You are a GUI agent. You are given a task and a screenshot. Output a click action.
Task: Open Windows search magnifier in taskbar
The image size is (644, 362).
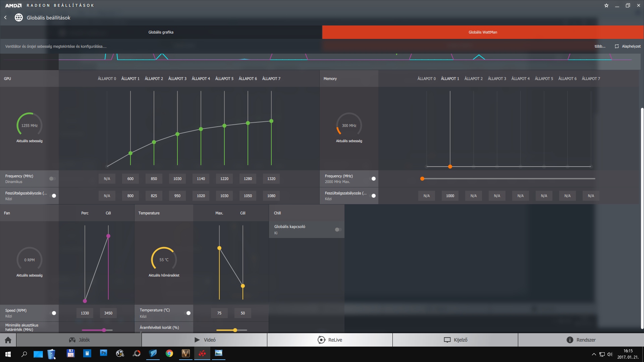[x=24, y=354]
